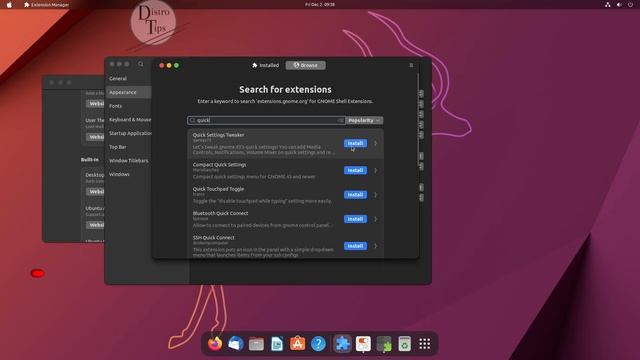Click the network status icon
The width and height of the screenshot is (640, 360).
tap(607, 4)
